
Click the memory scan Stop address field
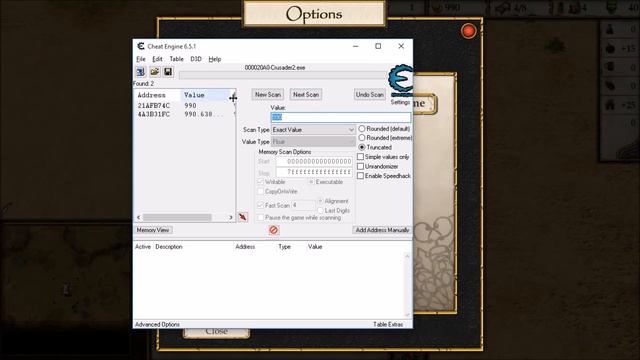pos(314,172)
